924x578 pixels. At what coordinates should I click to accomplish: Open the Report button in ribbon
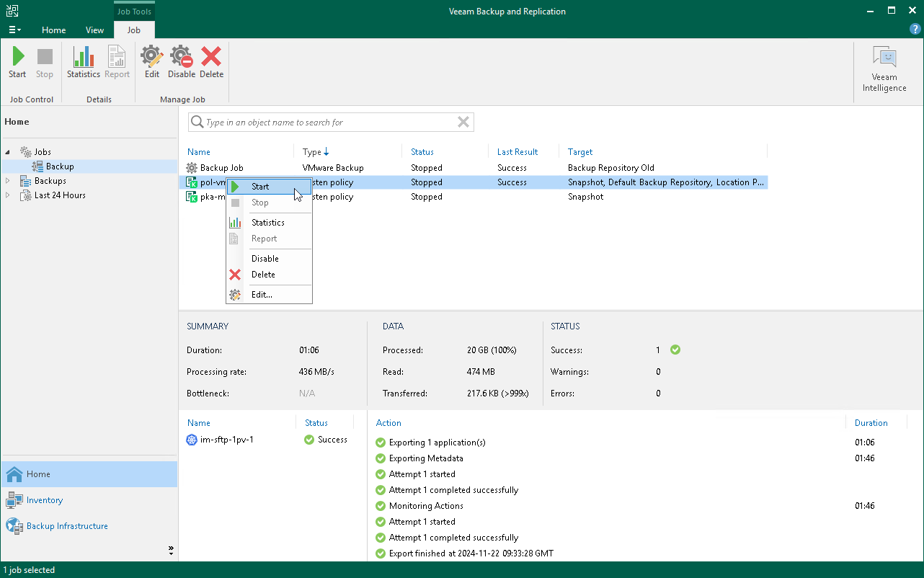(117, 63)
